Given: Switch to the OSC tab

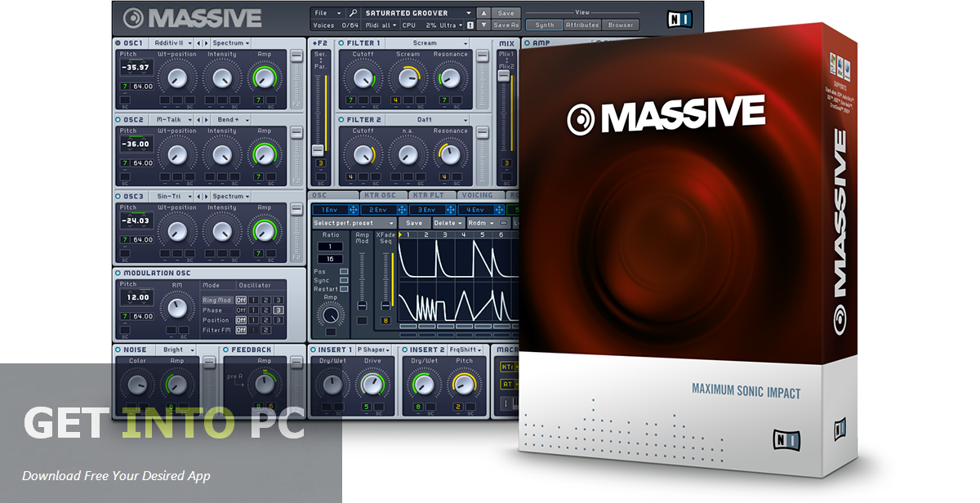Looking at the screenshot, I should [x=332, y=196].
